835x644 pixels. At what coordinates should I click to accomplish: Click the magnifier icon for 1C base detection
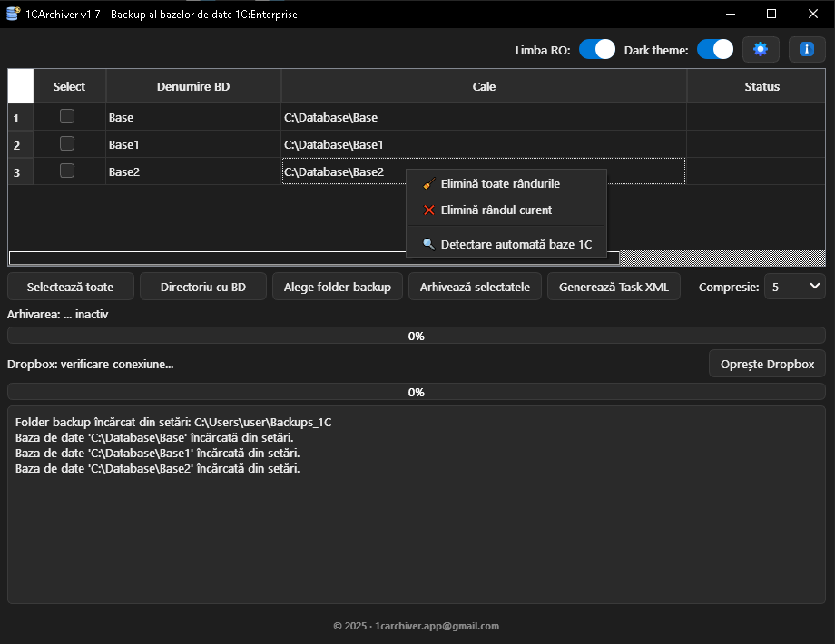pyautogui.click(x=426, y=244)
